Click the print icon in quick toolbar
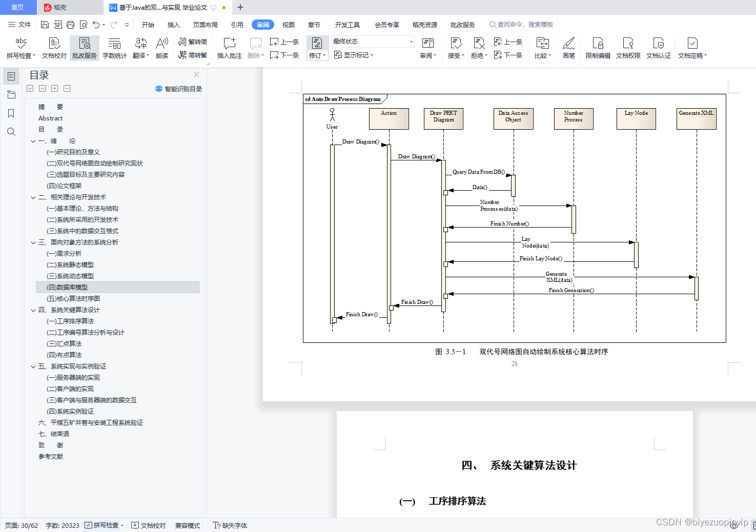 click(x=70, y=25)
